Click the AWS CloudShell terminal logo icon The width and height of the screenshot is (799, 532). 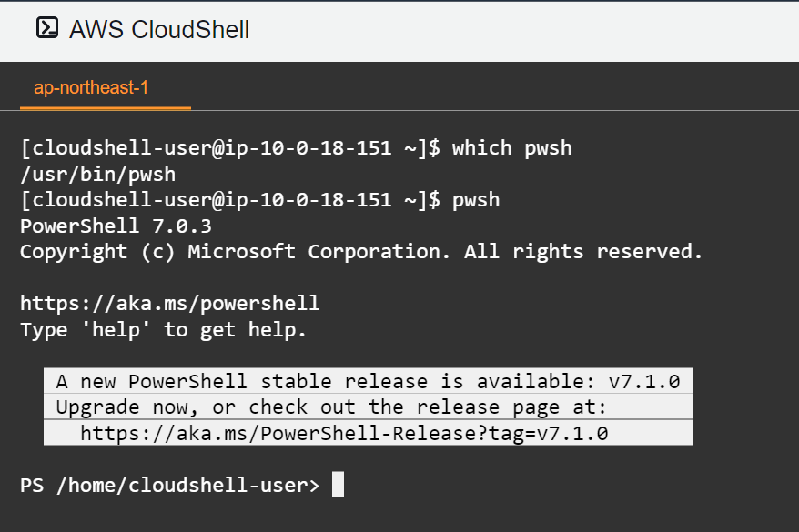[x=46, y=28]
